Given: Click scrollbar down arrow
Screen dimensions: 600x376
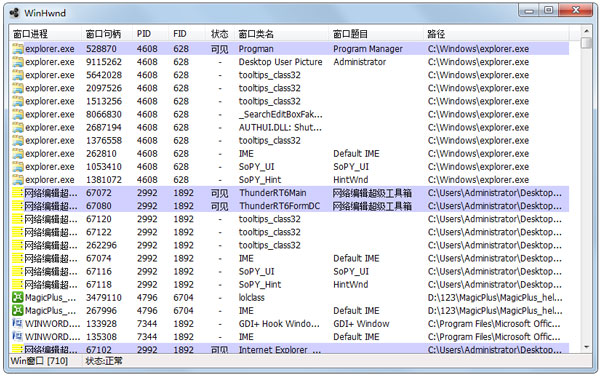Looking at the screenshot, I should [x=586, y=347].
